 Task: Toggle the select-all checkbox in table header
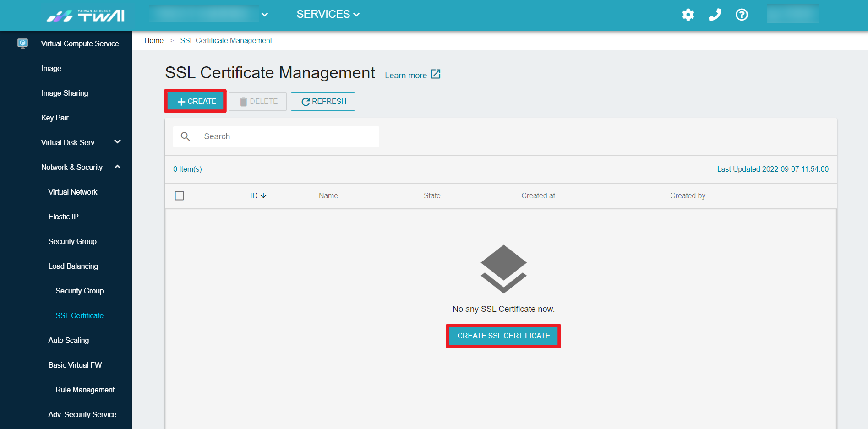coord(180,195)
